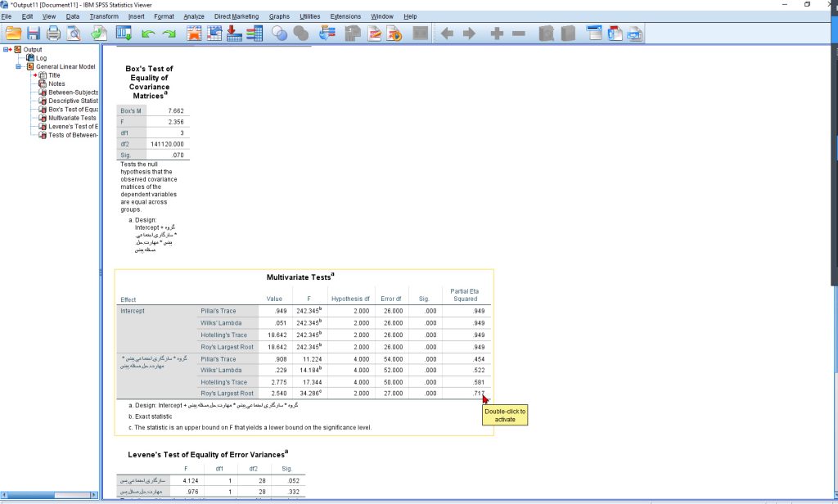The image size is (838, 504).
Task: Click the Go to Data icon with orange star
Action: coord(194,34)
